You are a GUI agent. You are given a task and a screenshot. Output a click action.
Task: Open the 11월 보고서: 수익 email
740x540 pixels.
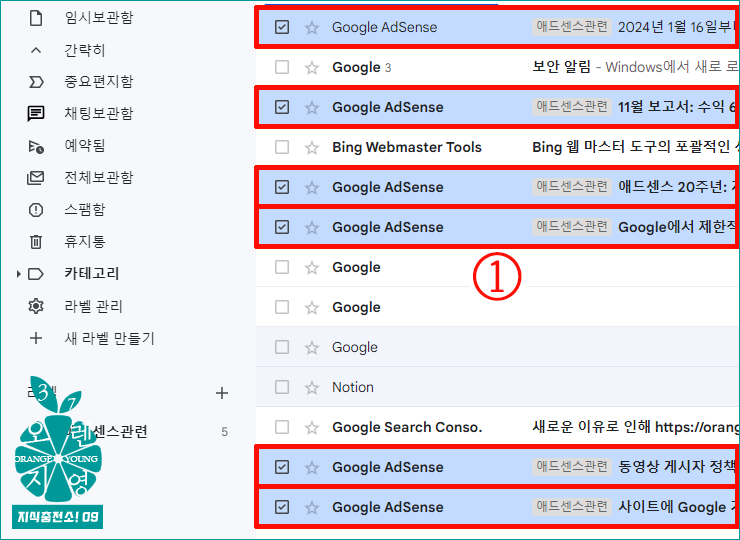(677, 107)
